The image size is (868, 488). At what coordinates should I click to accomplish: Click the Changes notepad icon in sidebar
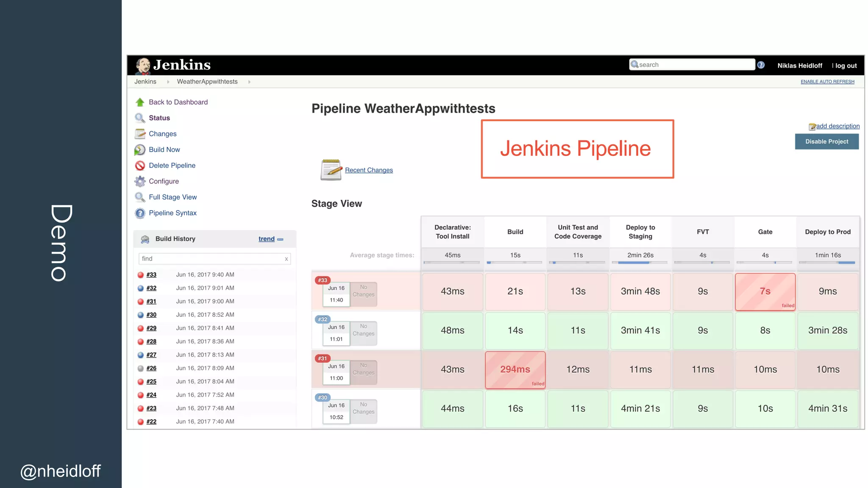[x=140, y=134]
